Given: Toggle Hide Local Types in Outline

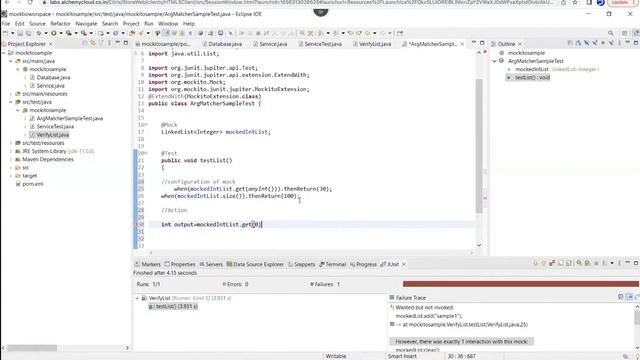Looking at the screenshot, I should point(611,43).
